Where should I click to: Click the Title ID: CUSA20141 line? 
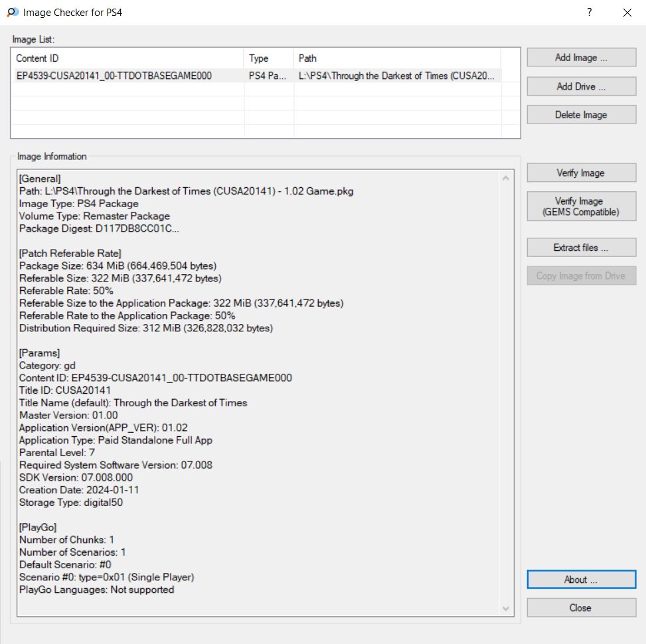tap(64, 390)
